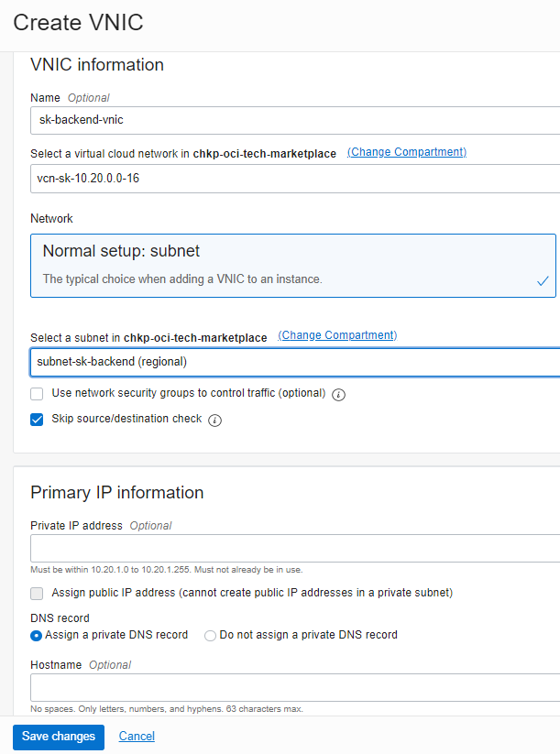Click the Primary IP information heading
Image resolution: width=560 pixels, height=754 pixels.
[x=117, y=493]
